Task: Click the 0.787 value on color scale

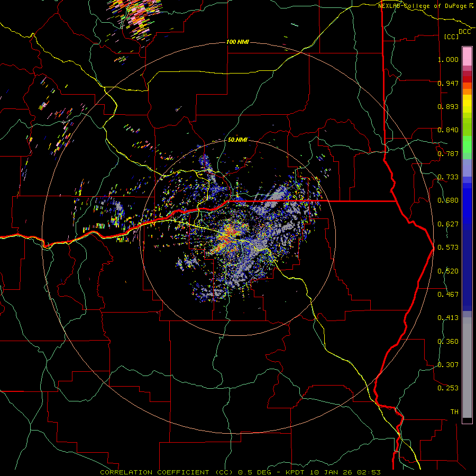Action: pyautogui.click(x=448, y=153)
